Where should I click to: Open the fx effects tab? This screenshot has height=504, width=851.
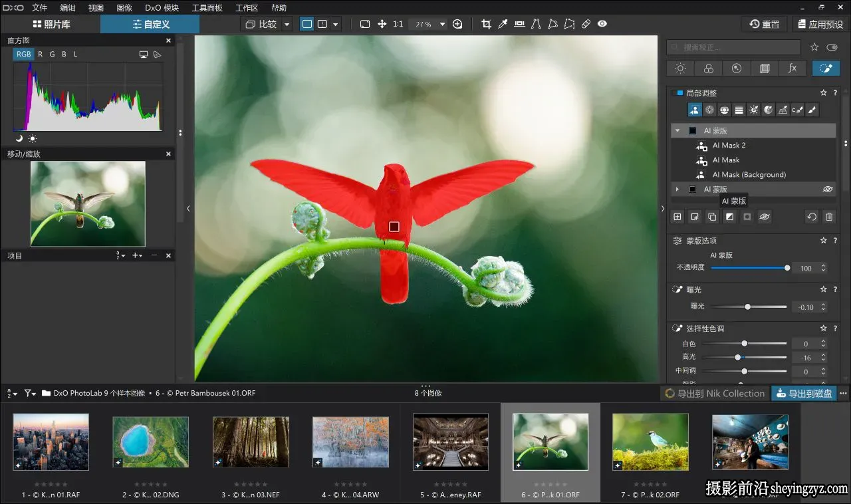(792, 68)
